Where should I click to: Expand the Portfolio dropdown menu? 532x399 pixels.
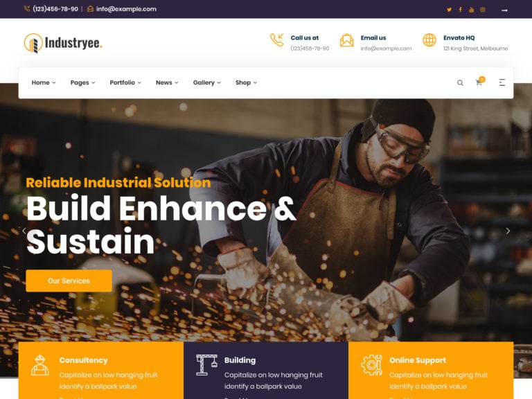[x=125, y=82]
